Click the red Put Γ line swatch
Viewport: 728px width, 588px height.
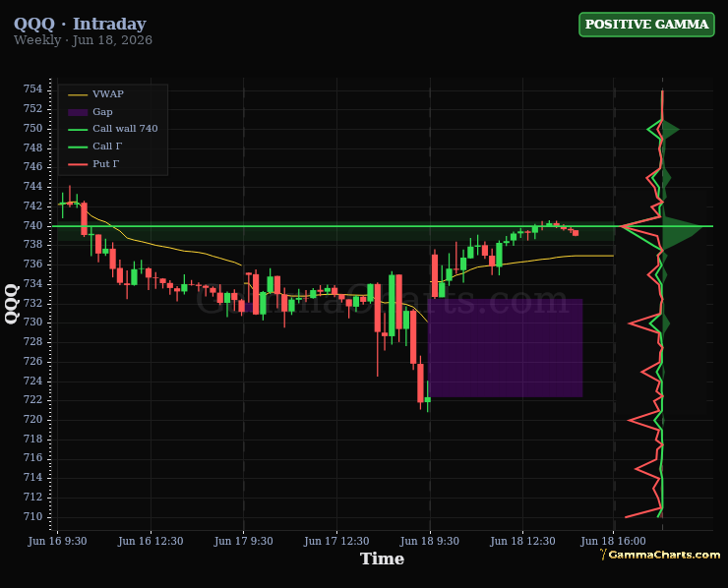point(78,164)
